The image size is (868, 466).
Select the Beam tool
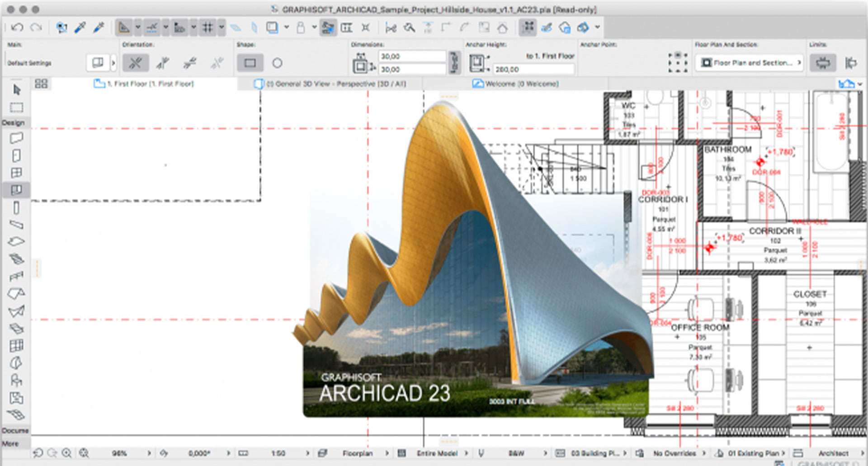point(17,225)
